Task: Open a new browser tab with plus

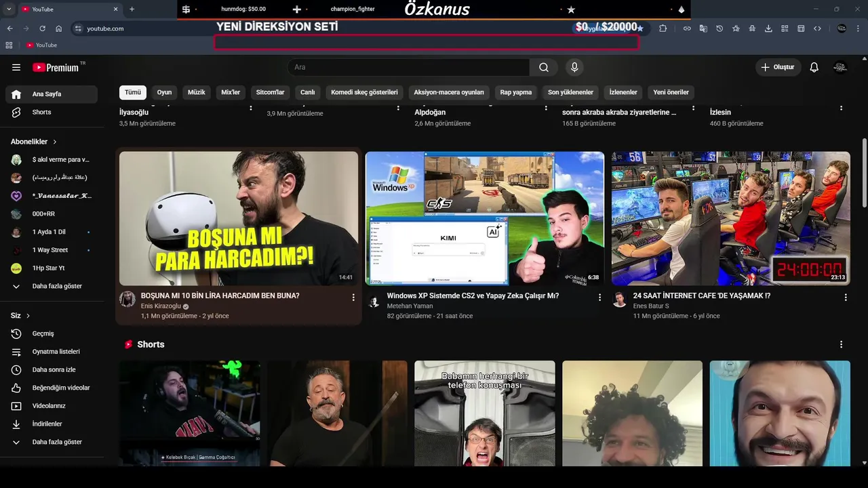Action: [x=132, y=9]
